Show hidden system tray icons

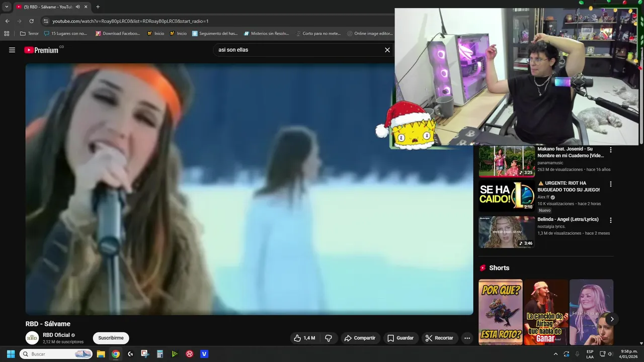[x=555, y=354]
